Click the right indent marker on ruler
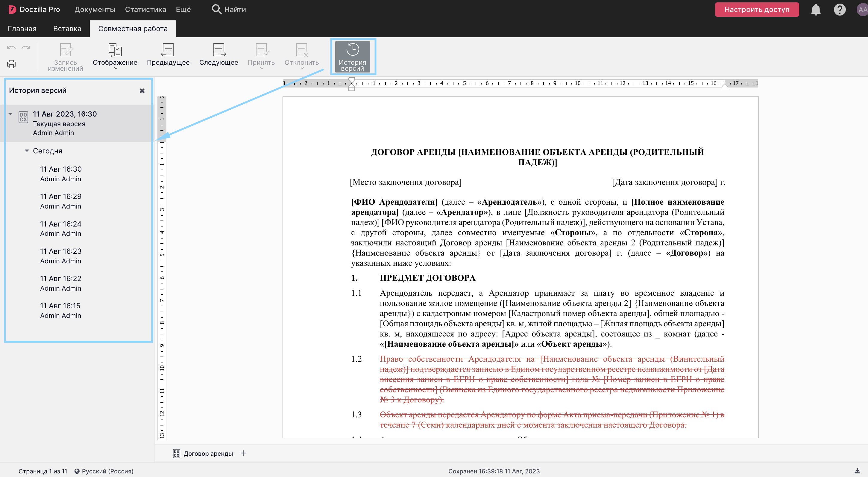Screen dimensions: 868x477 [x=725, y=86]
